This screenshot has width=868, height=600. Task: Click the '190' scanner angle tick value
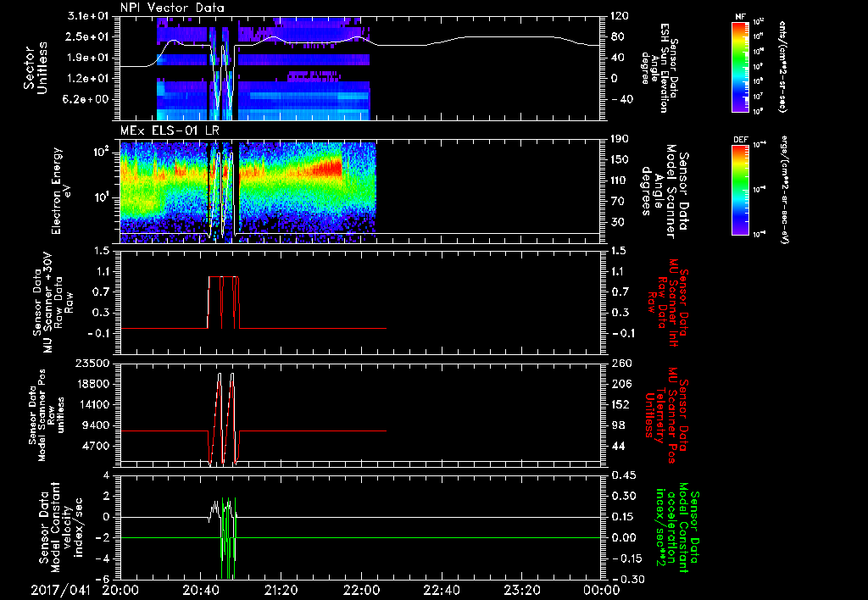(x=620, y=139)
